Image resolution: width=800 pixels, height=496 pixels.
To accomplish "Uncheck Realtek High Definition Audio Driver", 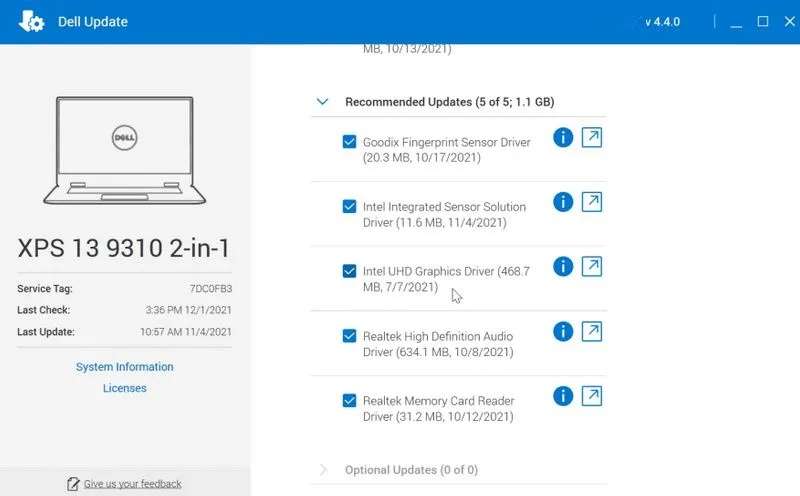I will pyautogui.click(x=349, y=336).
